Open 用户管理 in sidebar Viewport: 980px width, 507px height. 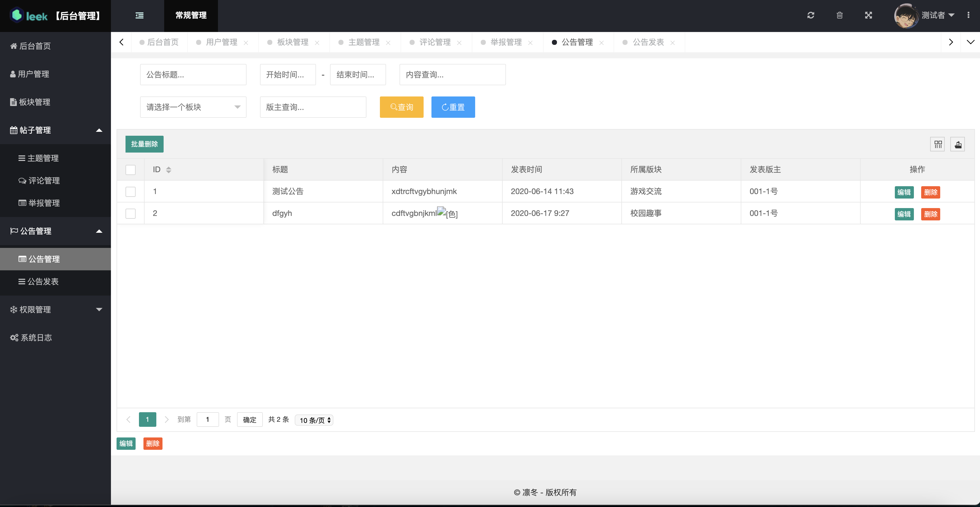pos(55,74)
